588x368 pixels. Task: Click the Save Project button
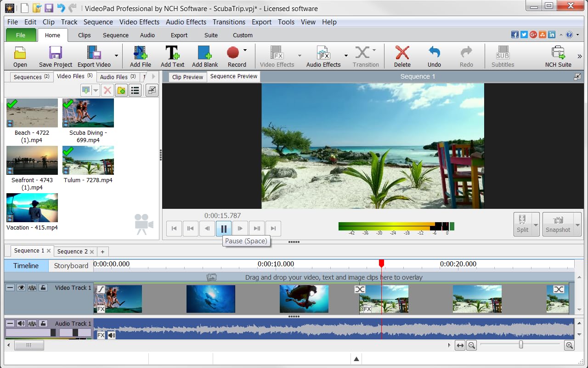55,55
